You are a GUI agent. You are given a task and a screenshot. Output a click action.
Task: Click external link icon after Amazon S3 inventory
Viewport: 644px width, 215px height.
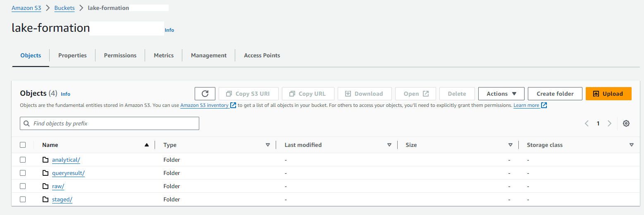point(233,105)
